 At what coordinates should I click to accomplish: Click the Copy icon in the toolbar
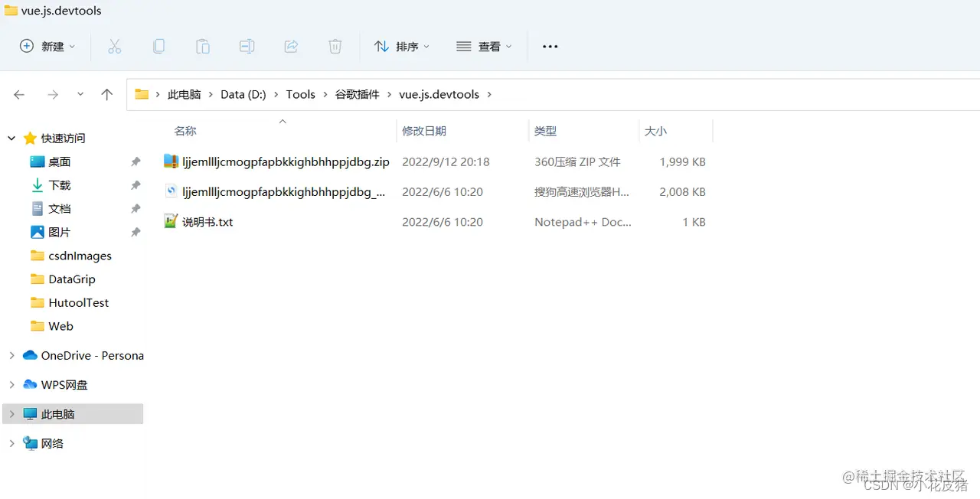(158, 46)
